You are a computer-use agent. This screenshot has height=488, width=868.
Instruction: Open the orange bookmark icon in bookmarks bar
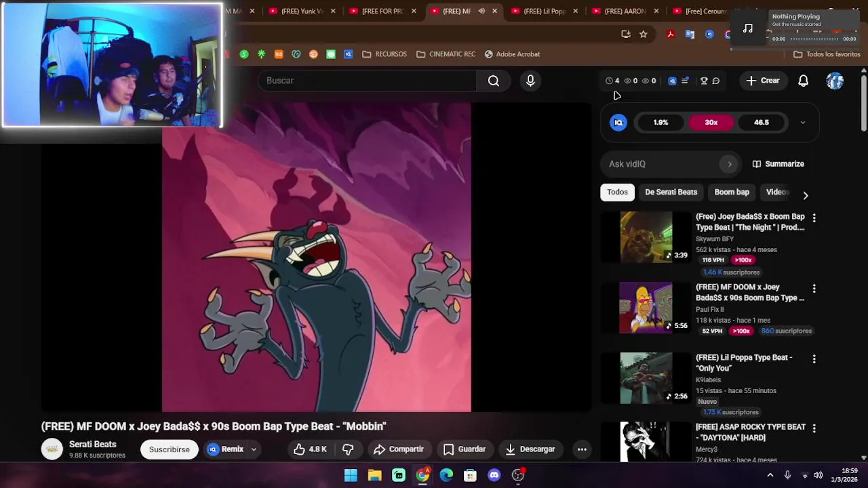tap(279, 54)
